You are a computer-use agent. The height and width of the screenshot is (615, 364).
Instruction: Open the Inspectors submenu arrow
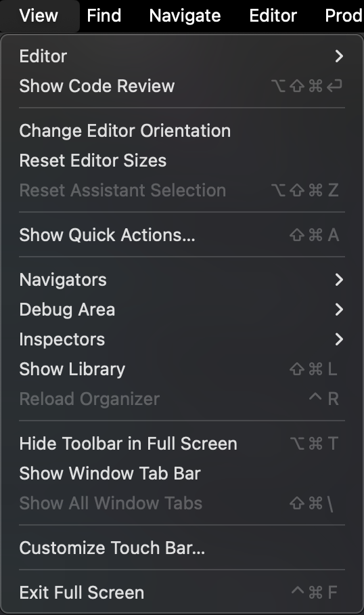(x=339, y=339)
